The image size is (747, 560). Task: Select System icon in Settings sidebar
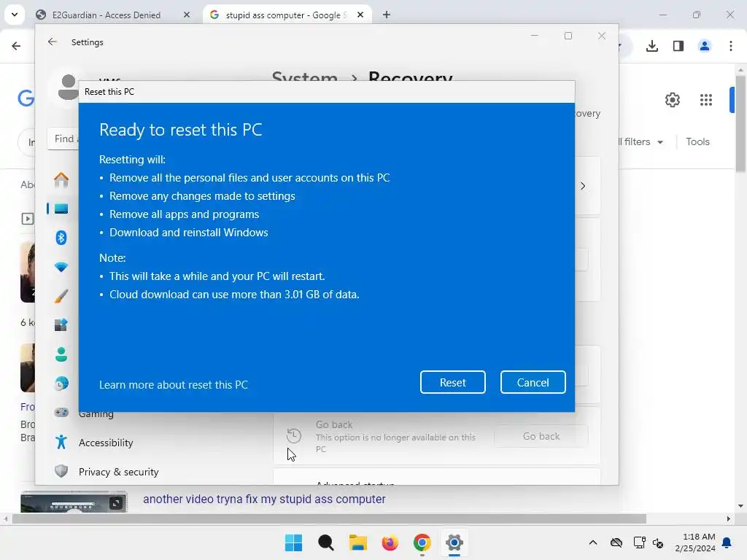click(61, 209)
